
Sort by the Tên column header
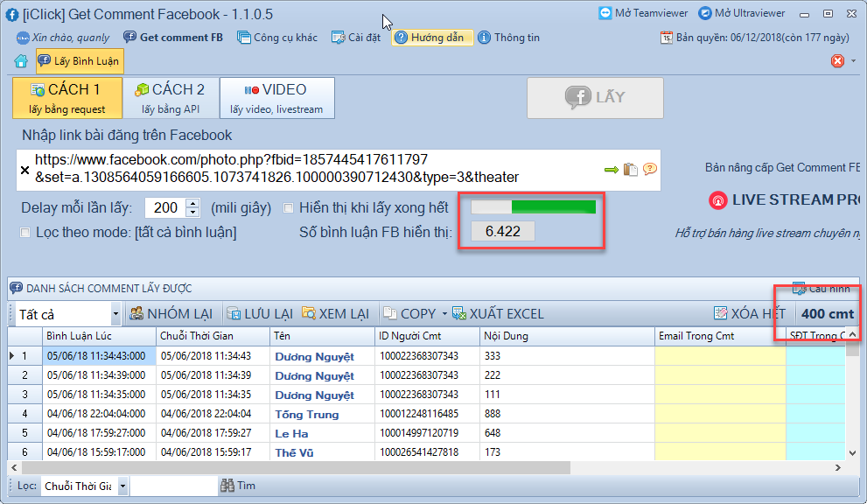click(x=322, y=336)
